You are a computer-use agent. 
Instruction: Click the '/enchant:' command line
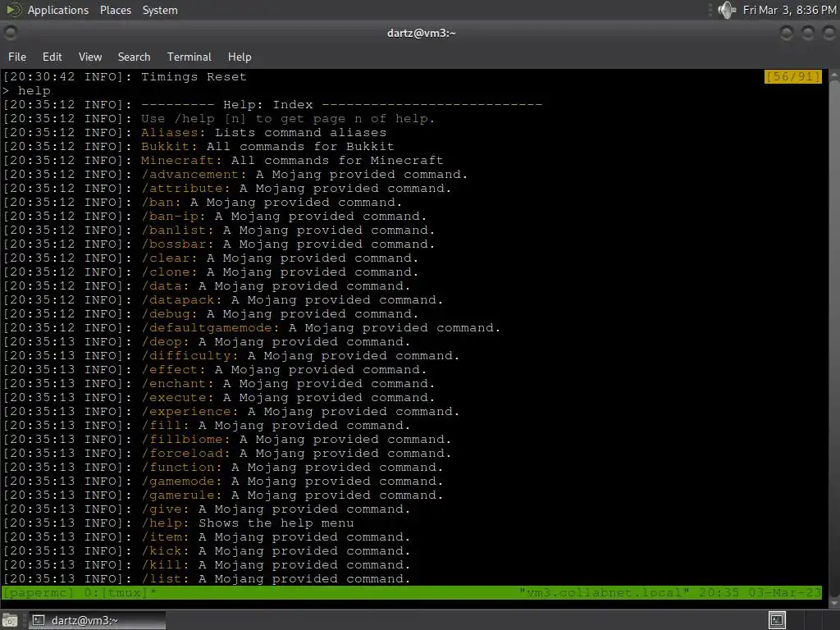(x=219, y=384)
